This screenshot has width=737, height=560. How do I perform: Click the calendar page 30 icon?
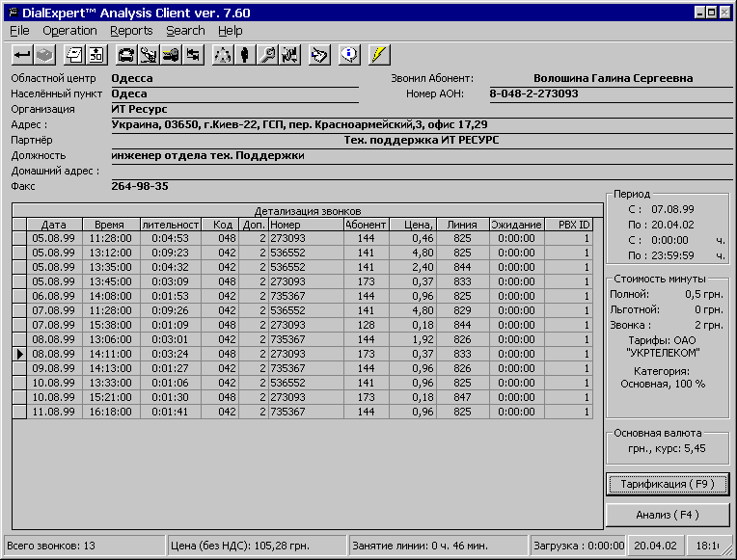point(96,55)
